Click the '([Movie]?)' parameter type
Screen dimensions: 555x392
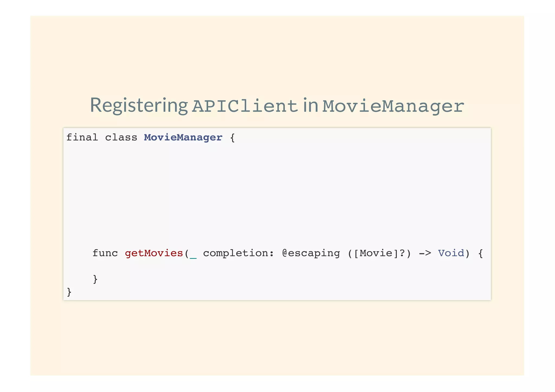tap(379, 254)
